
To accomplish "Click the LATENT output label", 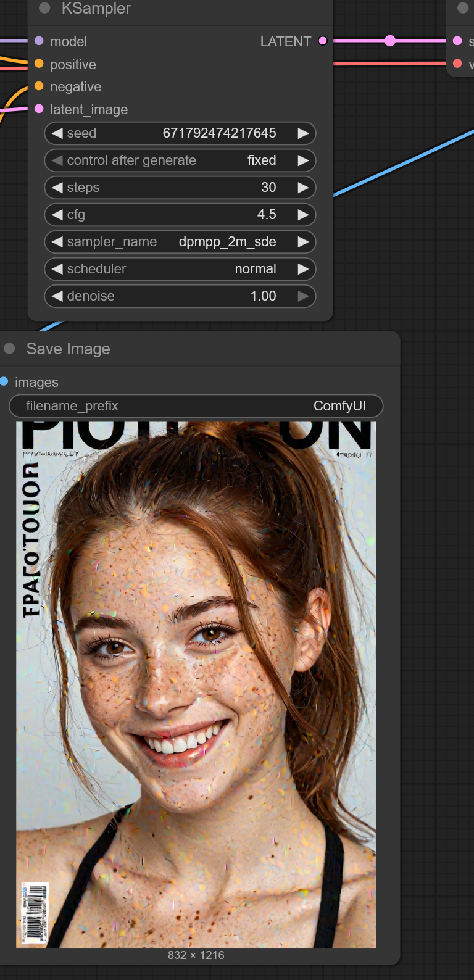I will click(x=286, y=41).
